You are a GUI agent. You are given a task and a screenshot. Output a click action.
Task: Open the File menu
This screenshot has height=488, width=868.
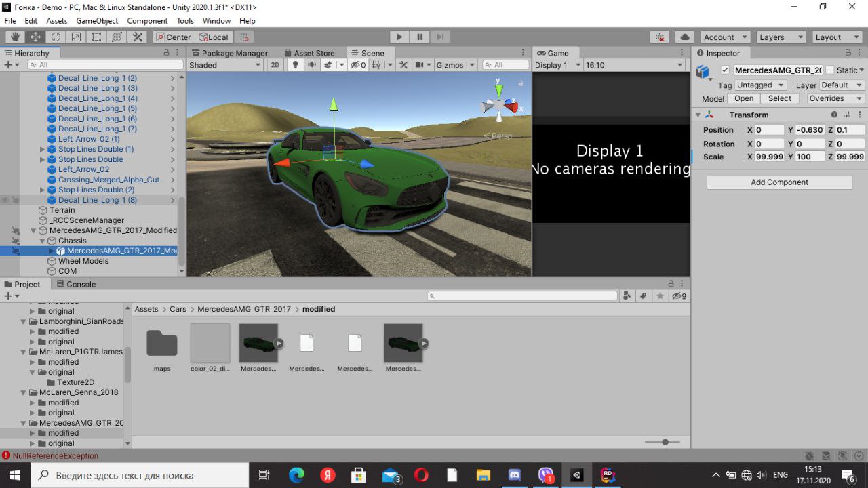10,21
